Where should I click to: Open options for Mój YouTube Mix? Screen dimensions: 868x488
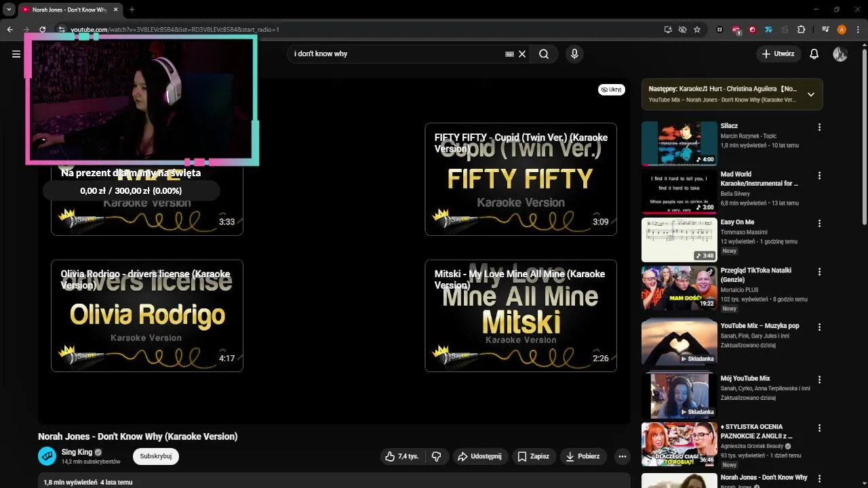[819, 380]
